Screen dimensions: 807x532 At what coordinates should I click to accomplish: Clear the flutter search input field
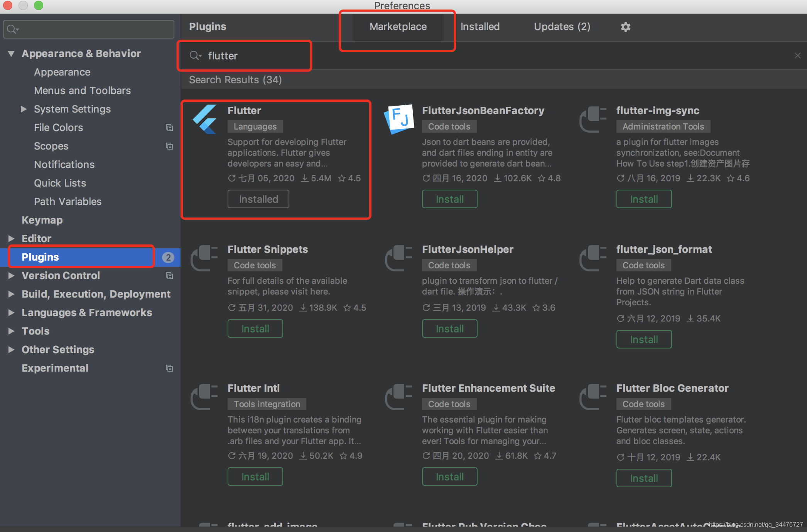click(x=797, y=55)
